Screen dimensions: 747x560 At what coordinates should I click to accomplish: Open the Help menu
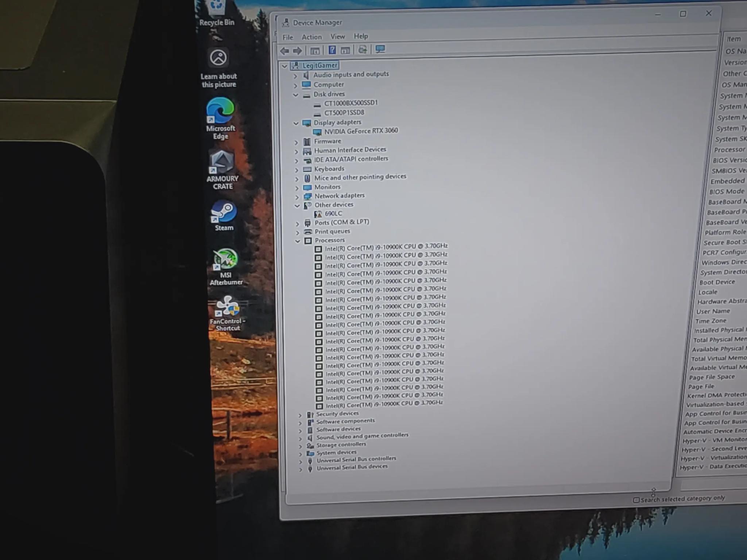(x=361, y=36)
